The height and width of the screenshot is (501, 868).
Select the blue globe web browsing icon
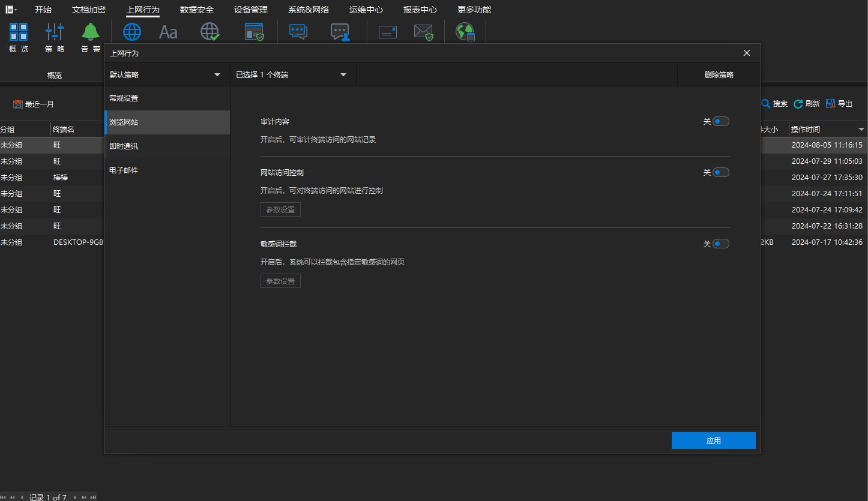132,32
